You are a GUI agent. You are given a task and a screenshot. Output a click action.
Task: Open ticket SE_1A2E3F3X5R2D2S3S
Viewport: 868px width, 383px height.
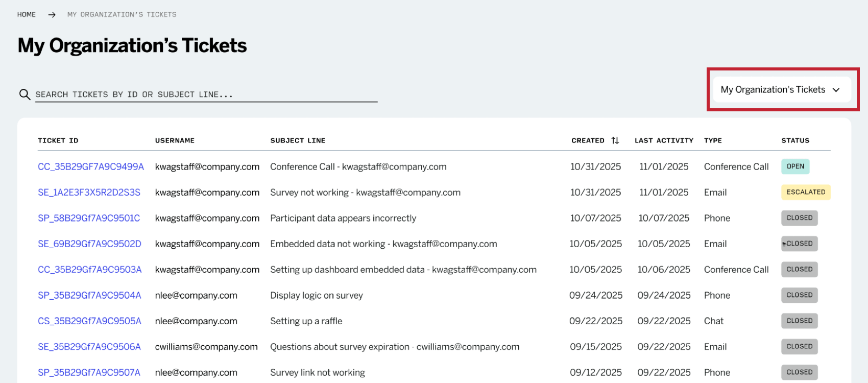tap(89, 193)
